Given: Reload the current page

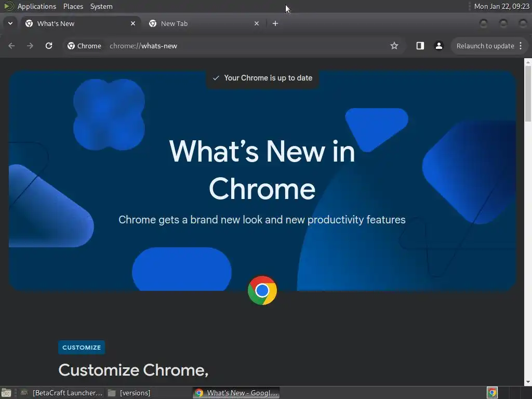Looking at the screenshot, I should pos(49,46).
